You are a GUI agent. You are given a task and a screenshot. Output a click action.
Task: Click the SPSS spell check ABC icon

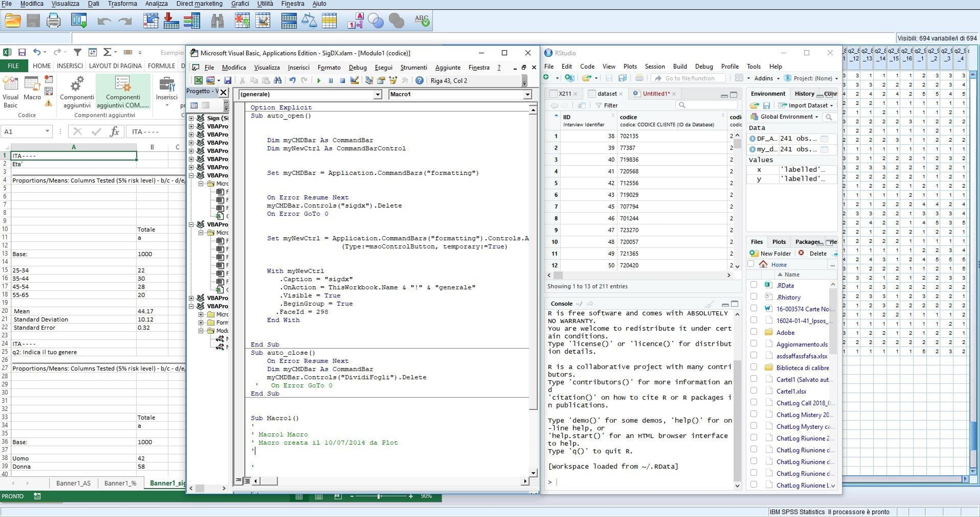click(422, 21)
